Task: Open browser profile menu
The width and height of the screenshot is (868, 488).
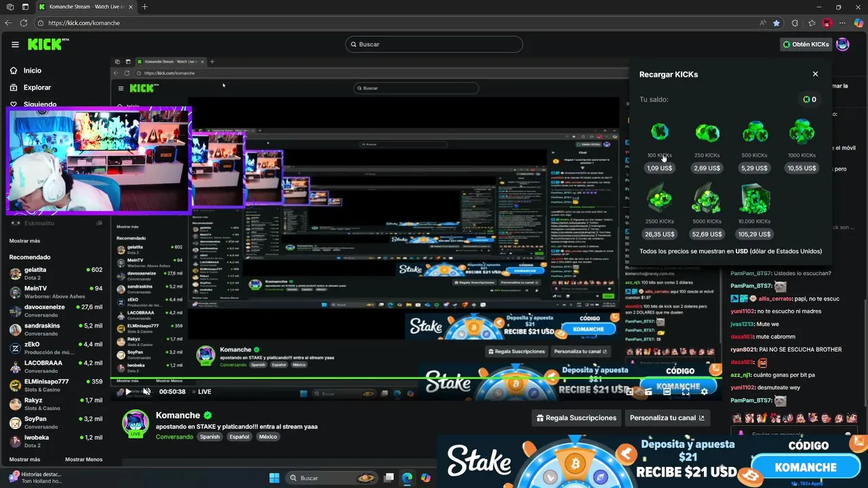Action: click(x=827, y=22)
